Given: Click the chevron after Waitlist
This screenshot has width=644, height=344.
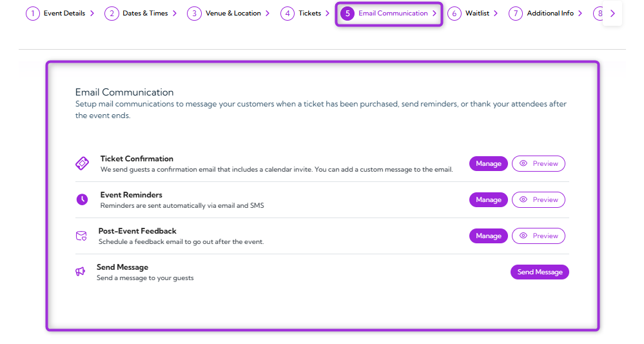Looking at the screenshot, I should pos(496,14).
